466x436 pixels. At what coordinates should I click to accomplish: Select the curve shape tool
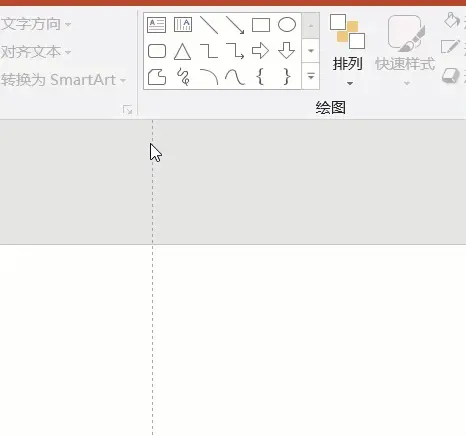coord(235,77)
